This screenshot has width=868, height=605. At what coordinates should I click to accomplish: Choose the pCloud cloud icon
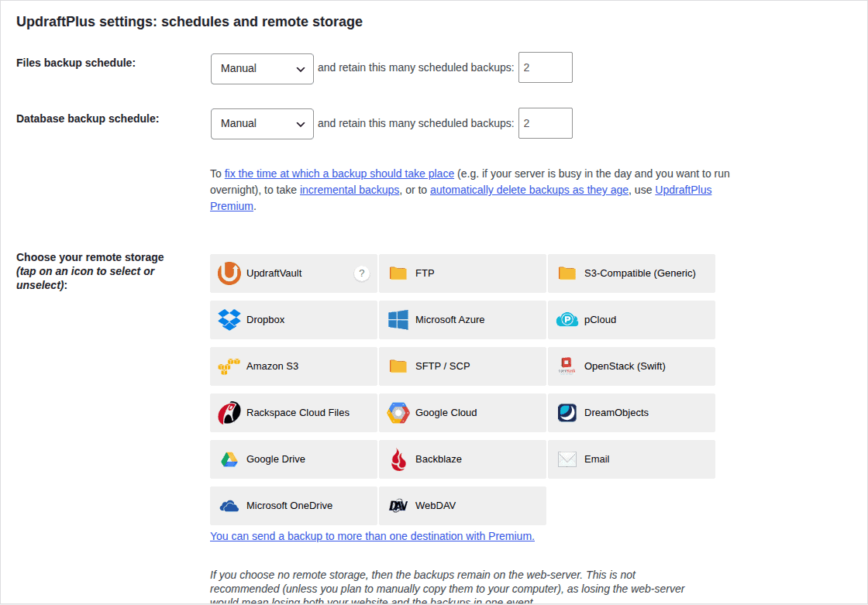point(567,319)
